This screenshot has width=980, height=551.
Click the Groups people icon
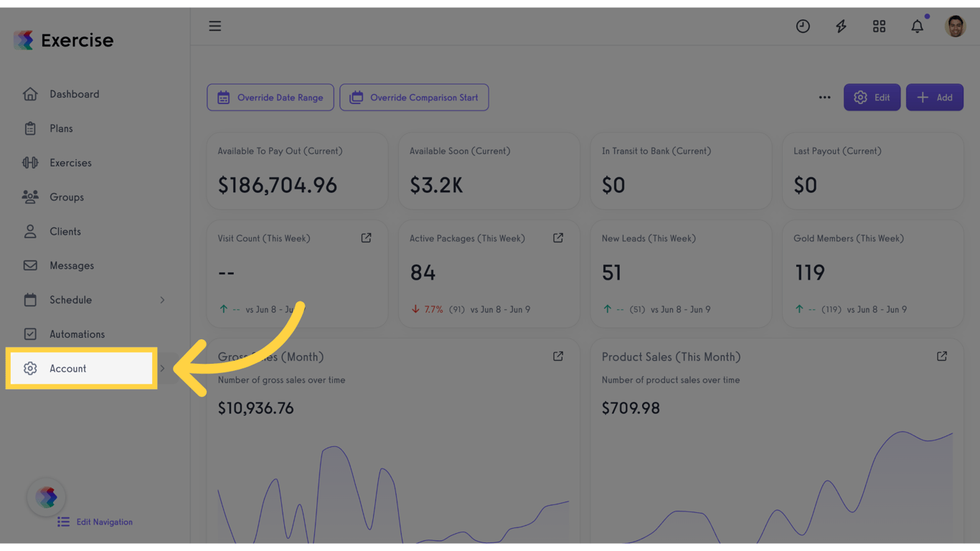tap(30, 197)
